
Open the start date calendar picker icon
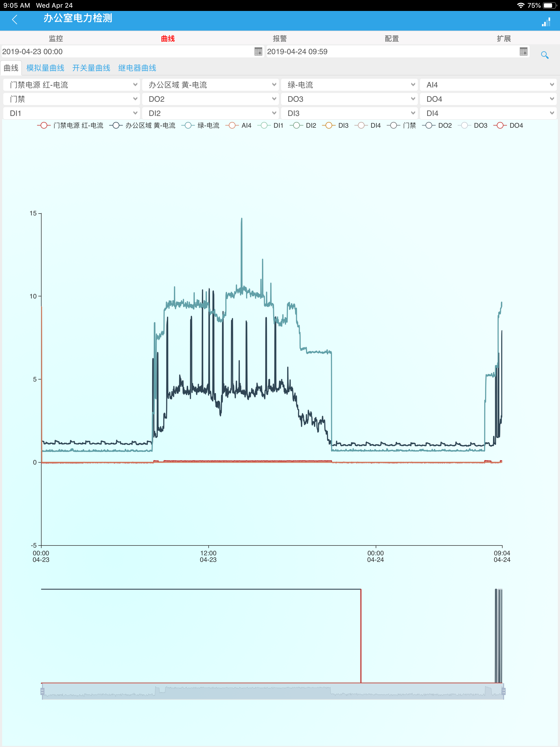tap(258, 51)
